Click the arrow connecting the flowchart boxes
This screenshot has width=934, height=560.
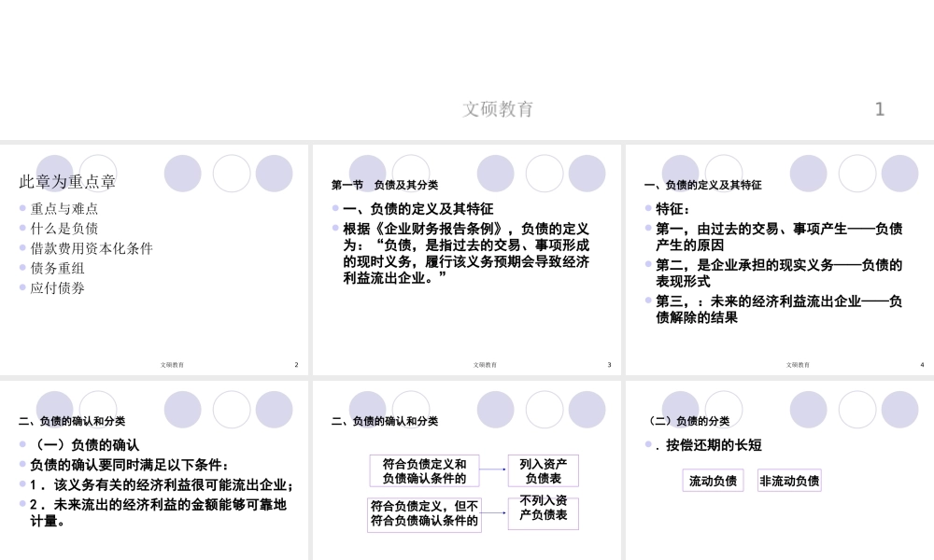tap(493, 470)
